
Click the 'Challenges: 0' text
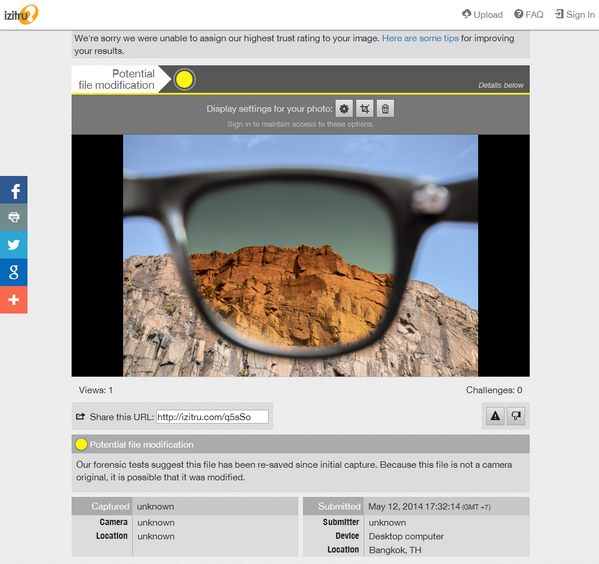tap(494, 390)
